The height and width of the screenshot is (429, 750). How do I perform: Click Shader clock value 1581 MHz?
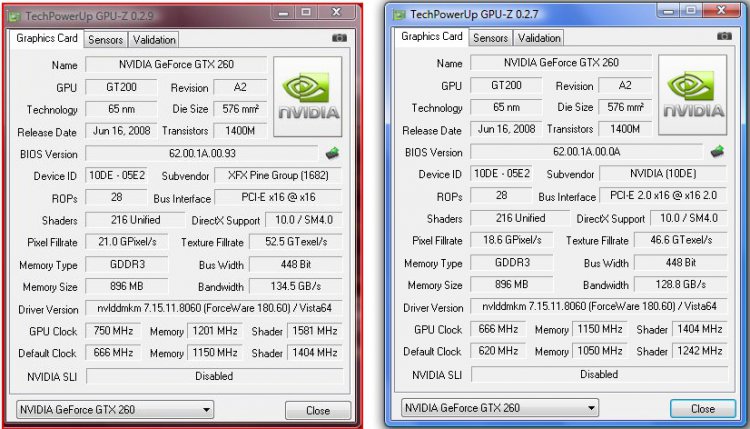point(315,330)
